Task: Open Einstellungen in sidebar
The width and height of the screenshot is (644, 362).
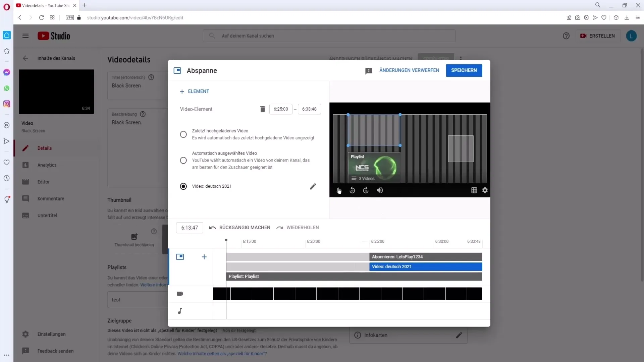Action: 56,334
